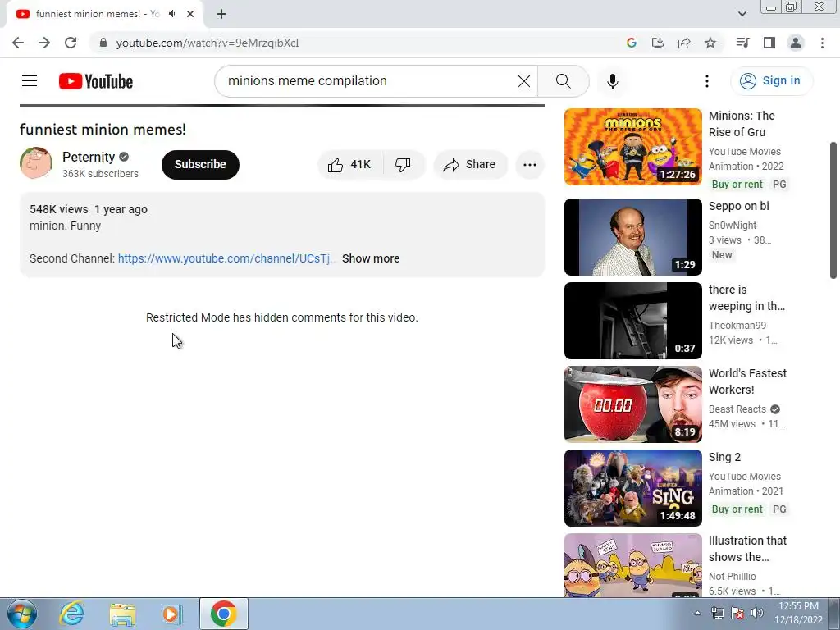The width and height of the screenshot is (840, 630).
Task: Open Chrome three-dot menu
Action: click(822, 43)
